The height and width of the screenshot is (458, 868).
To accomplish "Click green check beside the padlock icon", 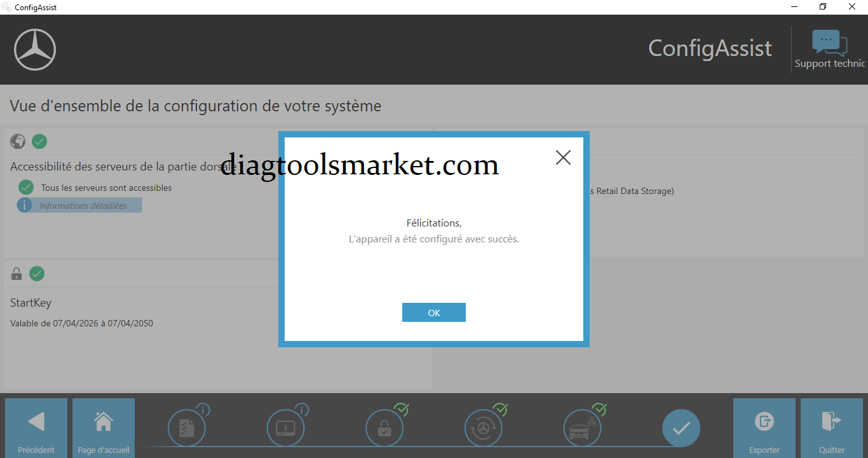I will pyautogui.click(x=37, y=274).
